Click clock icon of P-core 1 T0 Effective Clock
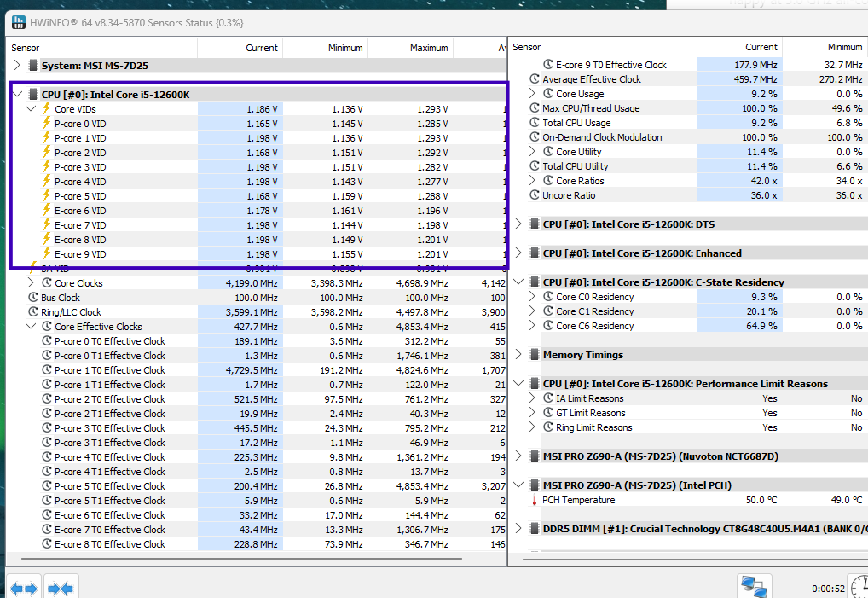 pyautogui.click(x=47, y=370)
